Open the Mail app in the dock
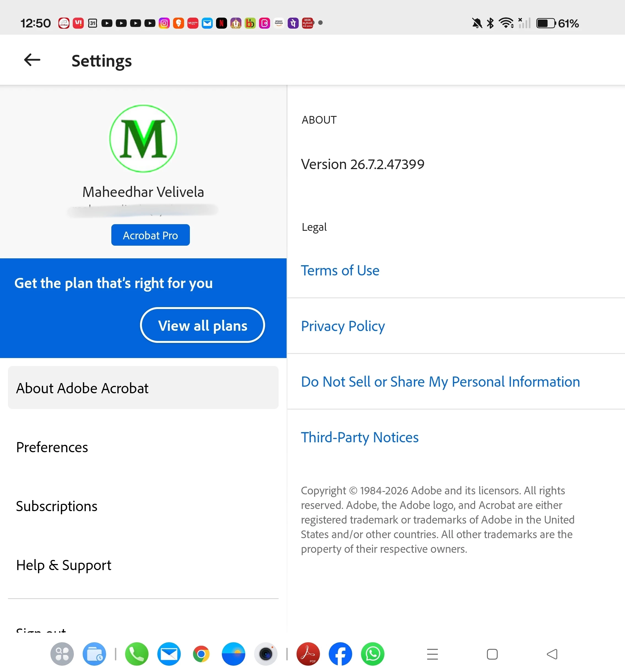625x672 pixels. tap(169, 654)
